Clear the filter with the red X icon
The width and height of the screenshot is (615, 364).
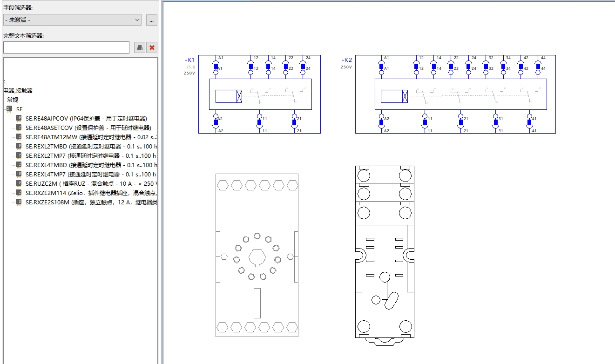click(152, 47)
